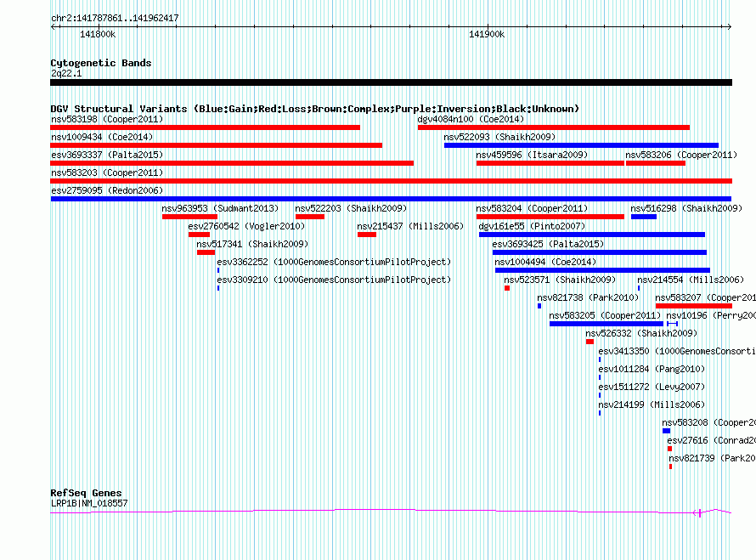Click the nsv963953 (Sudmant2013) label
Image resolution: width=756 pixels, height=560 pixels.
tap(220, 208)
